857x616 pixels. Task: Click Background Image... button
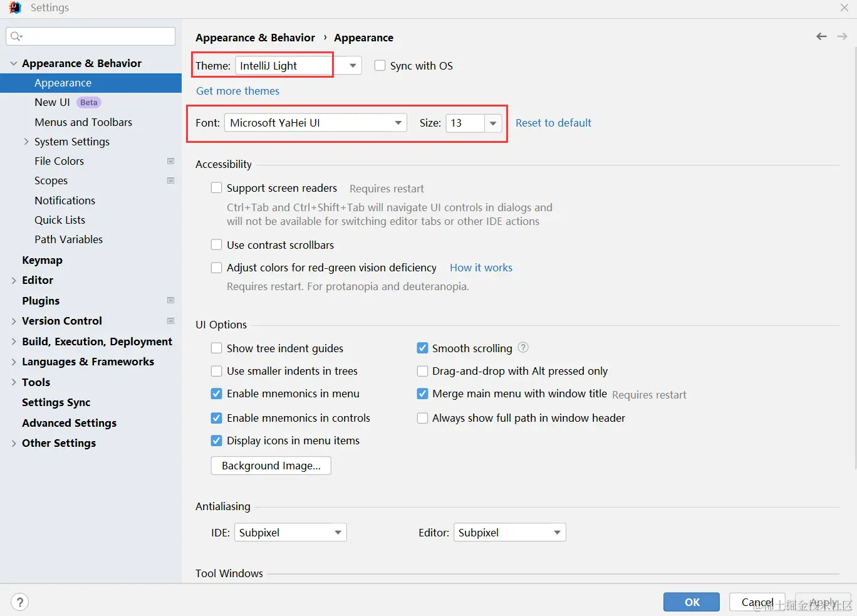271,466
